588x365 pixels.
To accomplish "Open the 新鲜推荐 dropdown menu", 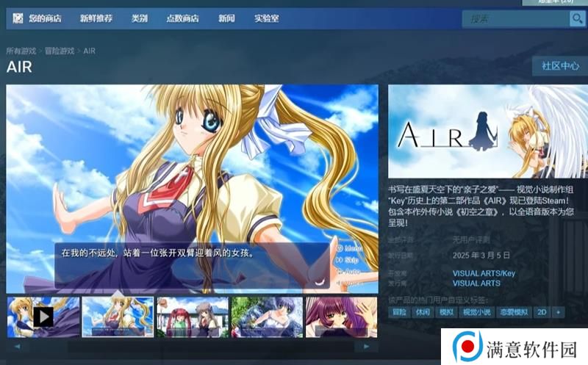I will click(x=96, y=18).
